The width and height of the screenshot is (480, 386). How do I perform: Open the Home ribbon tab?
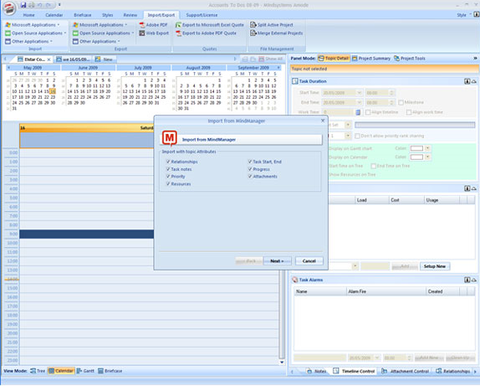pyautogui.click(x=29, y=15)
